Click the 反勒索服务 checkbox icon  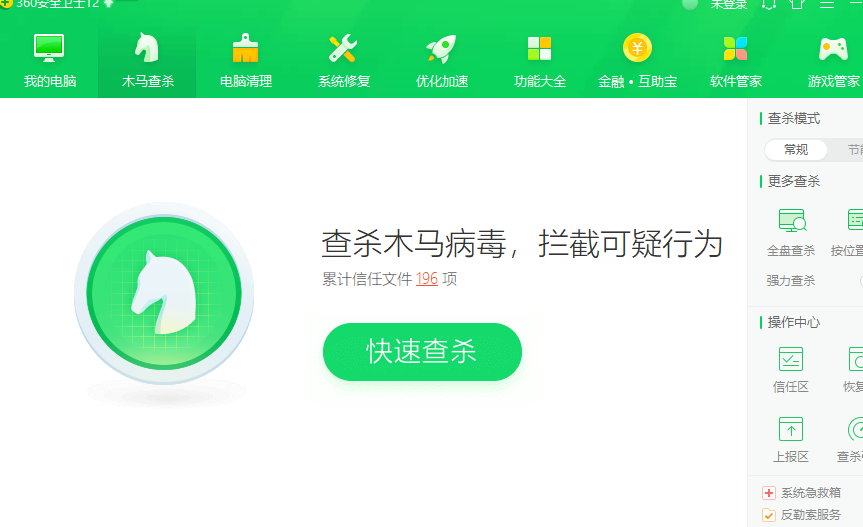click(769, 515)
